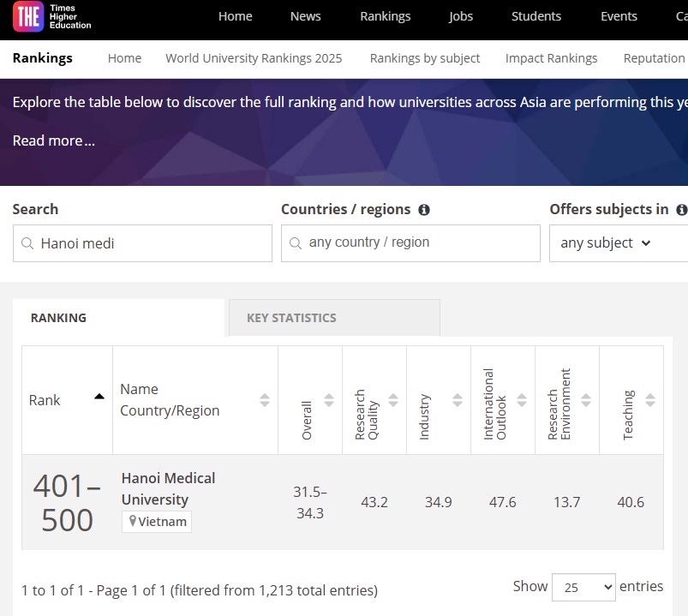Image resolution: width=688 pixels, height=616 pixels.
Task: Switch to the RANKING tab
Action: point(118,318)
